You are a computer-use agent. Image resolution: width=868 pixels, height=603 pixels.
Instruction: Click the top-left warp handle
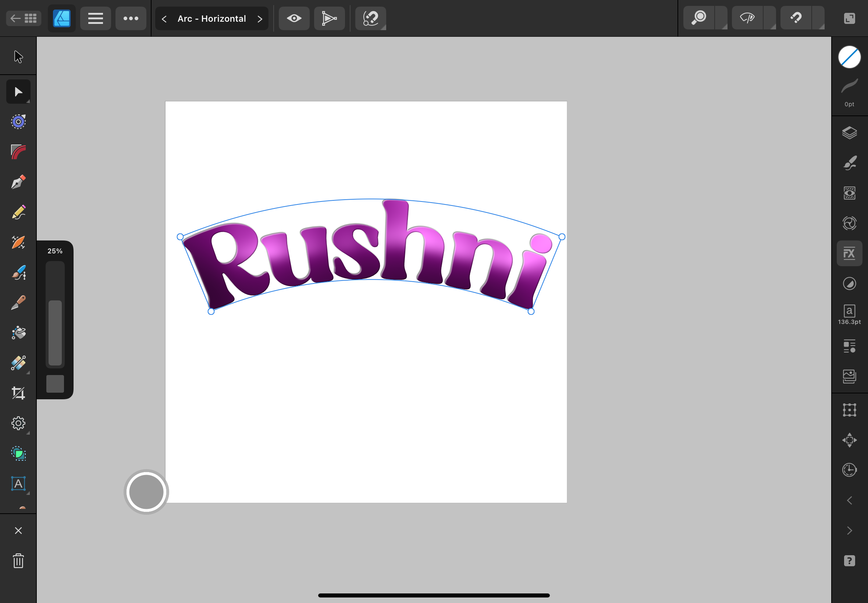pos(180,237)
